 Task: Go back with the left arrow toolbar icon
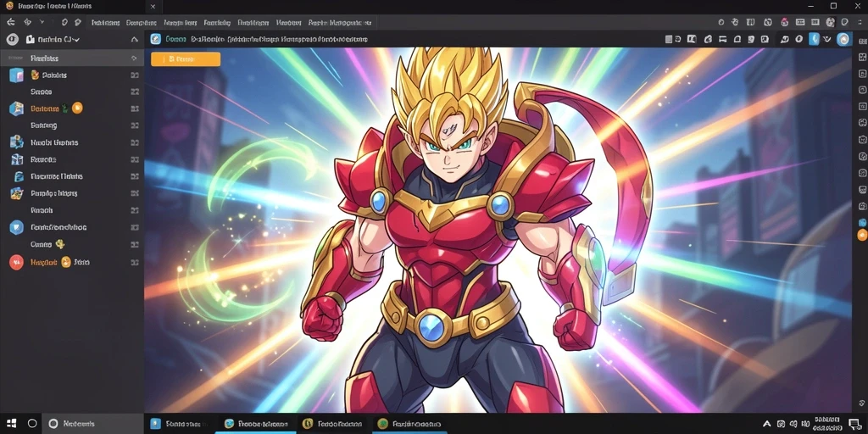(10, 22)
